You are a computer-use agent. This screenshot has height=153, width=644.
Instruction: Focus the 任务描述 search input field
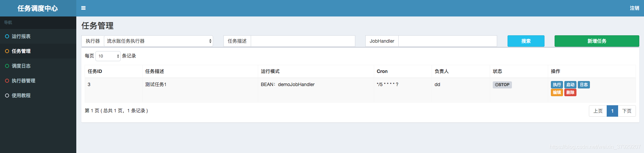tap(303, 41)
